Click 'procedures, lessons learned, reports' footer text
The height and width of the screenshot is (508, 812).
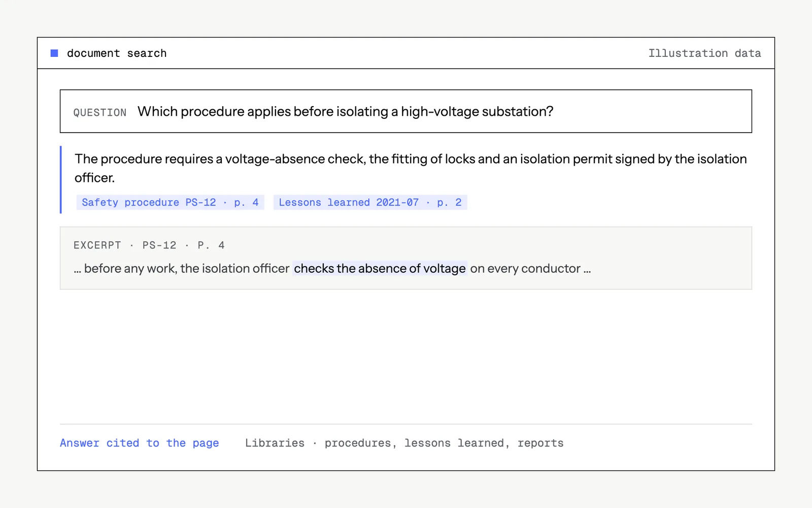pos(444,443)
